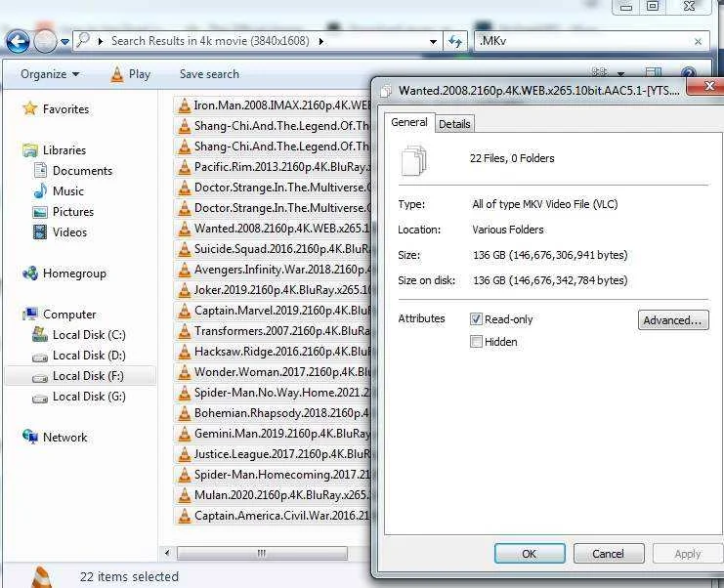Click the .MKv search input field
Image resolution: width=724 pixels, height=588 pixels.
point(583,41)
